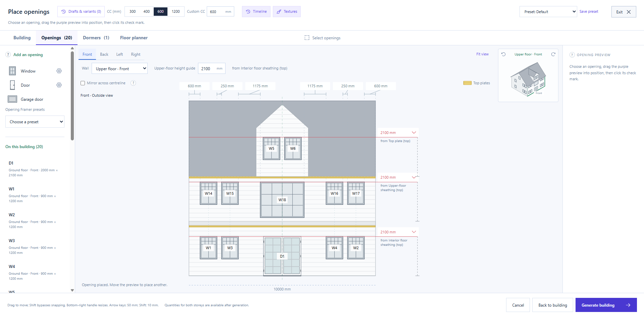Open Window settings gear

59,71
